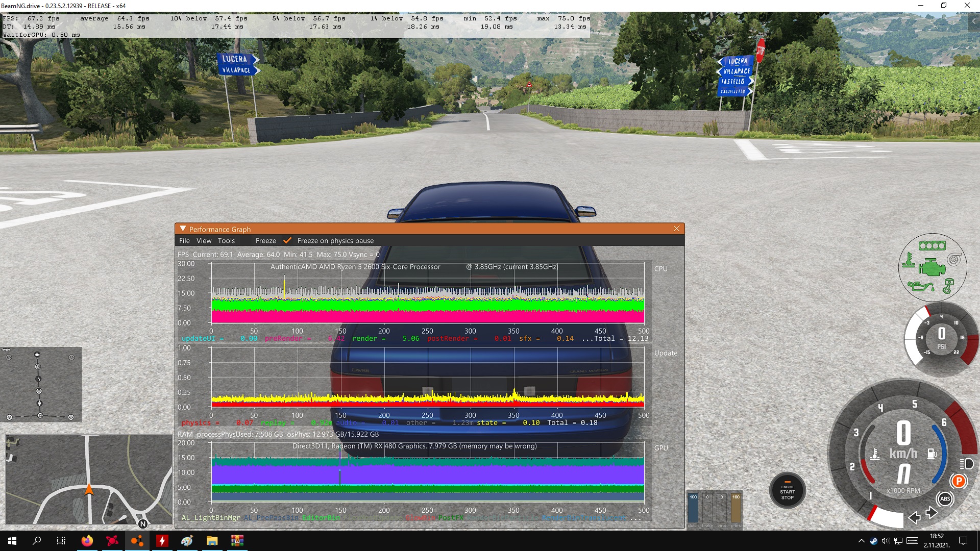
Task: Click the WaitforGPU readout text
Action: pos(41,35)
